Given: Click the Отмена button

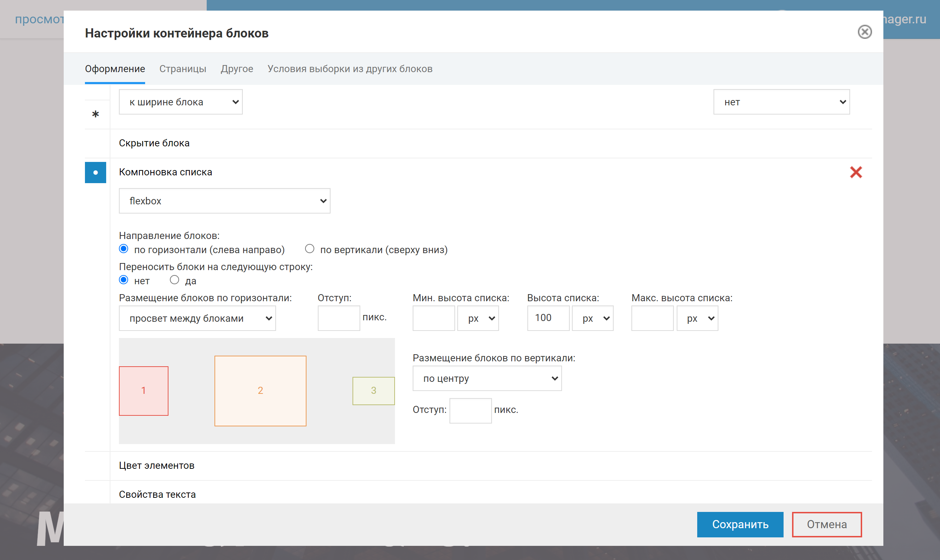Looking at the screenshot, I should pyautogui.click(x=826, y=524).
